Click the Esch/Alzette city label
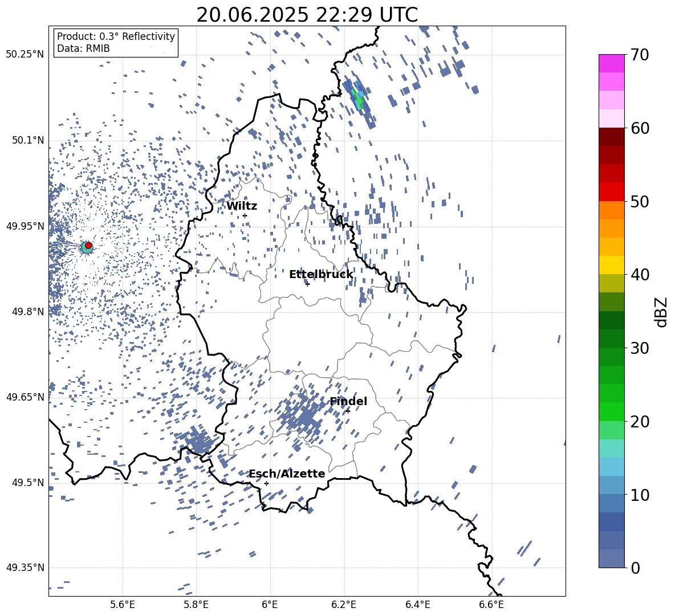The width and height of the screenshot is (675, 616). click(287, 474)
